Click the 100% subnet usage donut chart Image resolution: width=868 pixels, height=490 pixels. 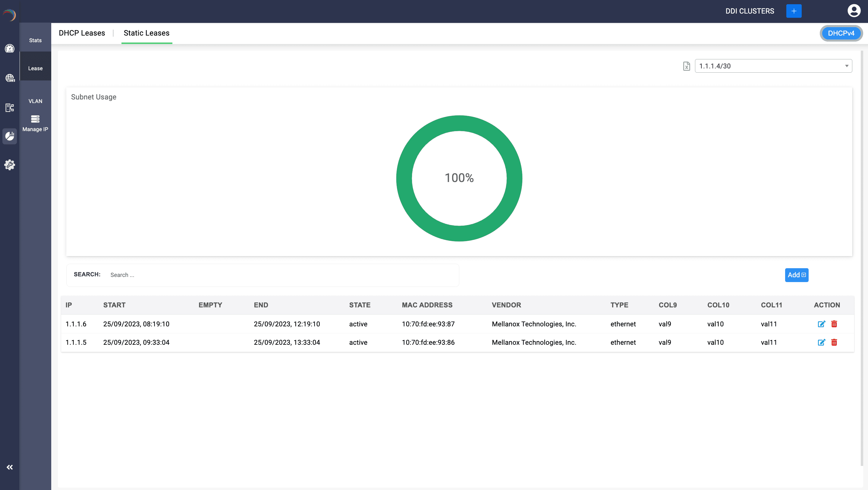(x=459, y=178)
